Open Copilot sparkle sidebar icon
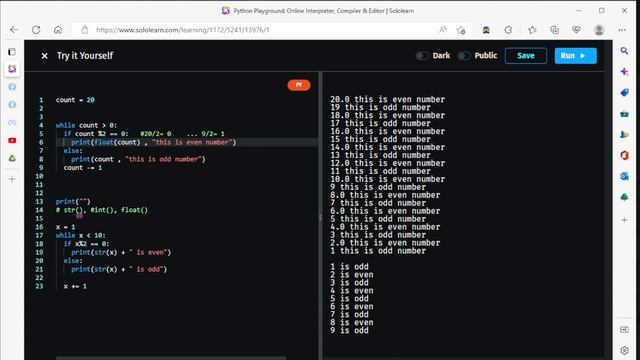640x360 pixels. (x=624, y=71)
